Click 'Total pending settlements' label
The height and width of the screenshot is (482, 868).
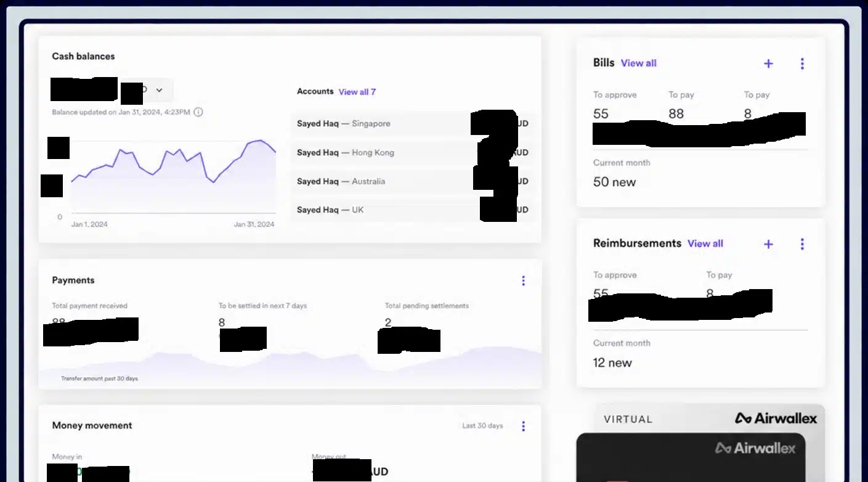(x=427, y=306)
